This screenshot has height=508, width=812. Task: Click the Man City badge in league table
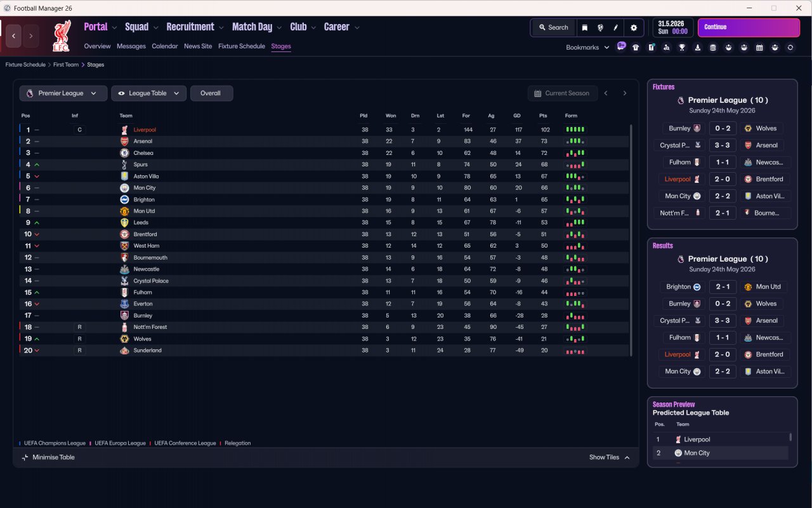tap(124, 188)
